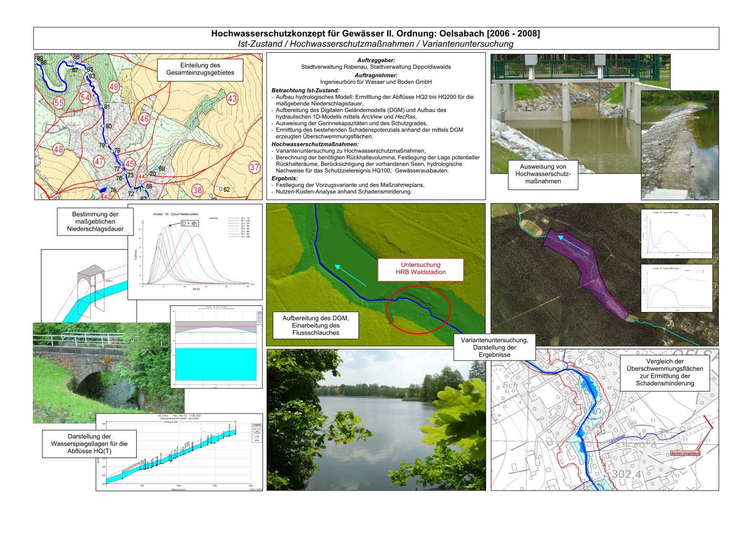The width and height of the screenshot is (756, 535).
Task: Open the stone arch bridge photograph
Action: (x=95, y=372)
